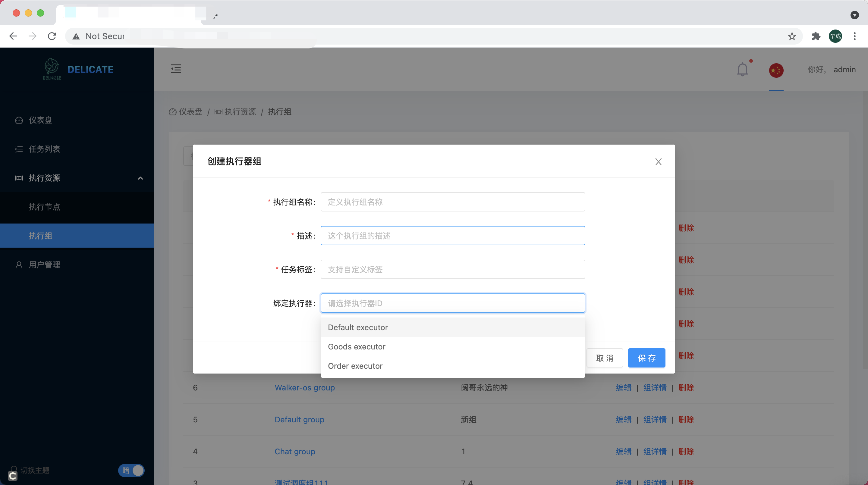Bookmark page with star icon

pos(792,36)
